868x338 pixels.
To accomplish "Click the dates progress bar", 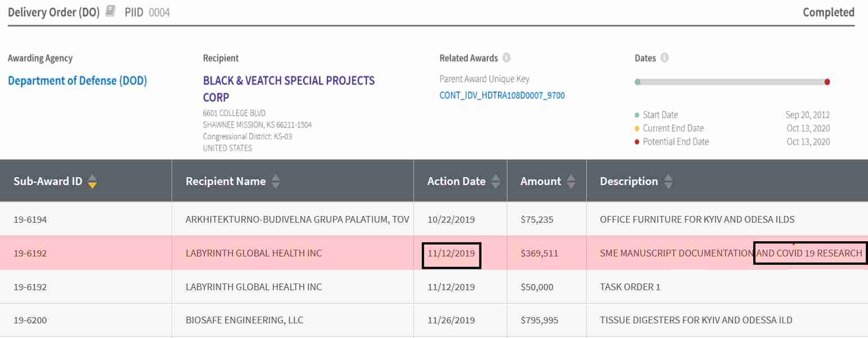I will click(x=732, y=82).
